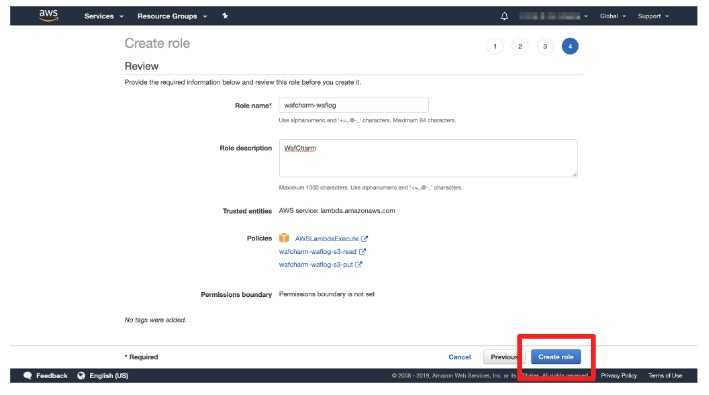The width and height of the screenshot is (709, 395).
Task: Click external link icon beside wafcharm-waflog-s3-put
Action: 359,264
